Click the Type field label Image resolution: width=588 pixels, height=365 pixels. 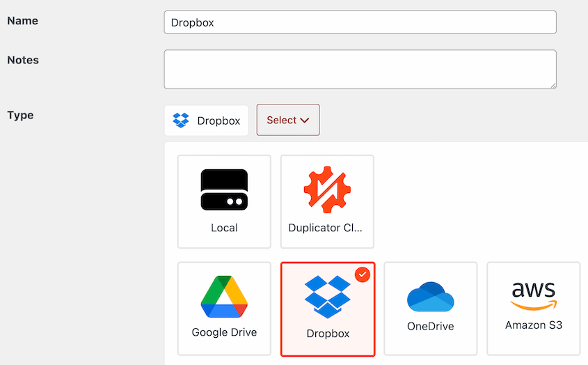pyautogui.click(x=21, y=116)
